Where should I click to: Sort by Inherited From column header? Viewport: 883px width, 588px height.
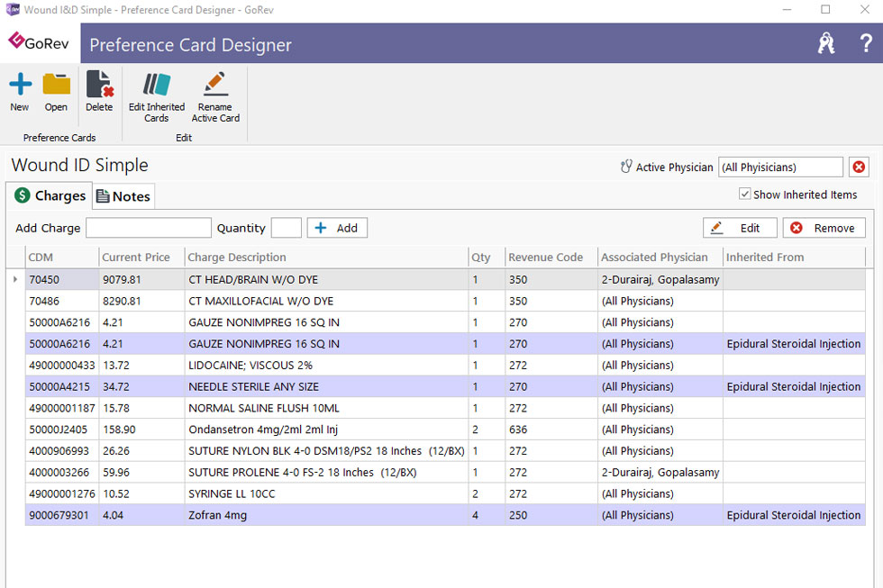click(794, 258)
